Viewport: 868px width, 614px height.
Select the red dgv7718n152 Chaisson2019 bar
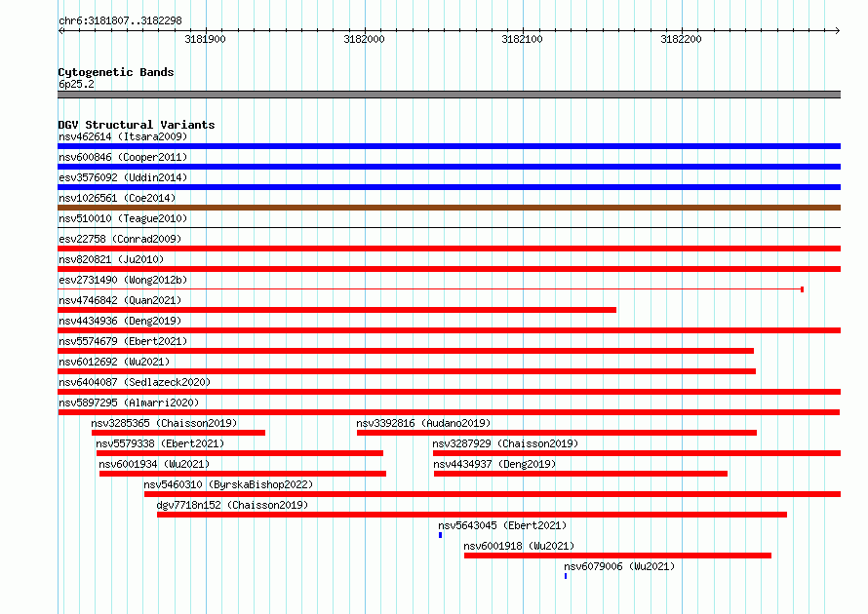click(472, 515)
